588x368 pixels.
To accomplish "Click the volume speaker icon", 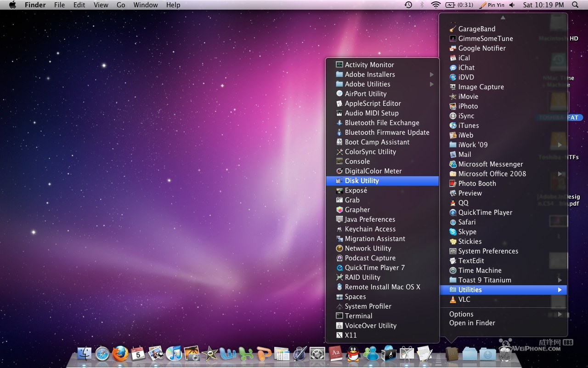I will click(511, 5).
